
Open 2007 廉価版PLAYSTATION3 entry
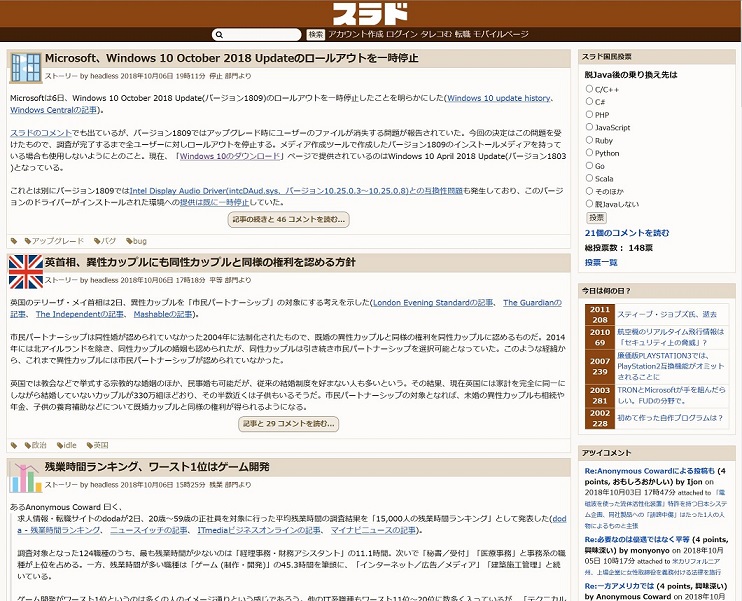pos(671,366)
